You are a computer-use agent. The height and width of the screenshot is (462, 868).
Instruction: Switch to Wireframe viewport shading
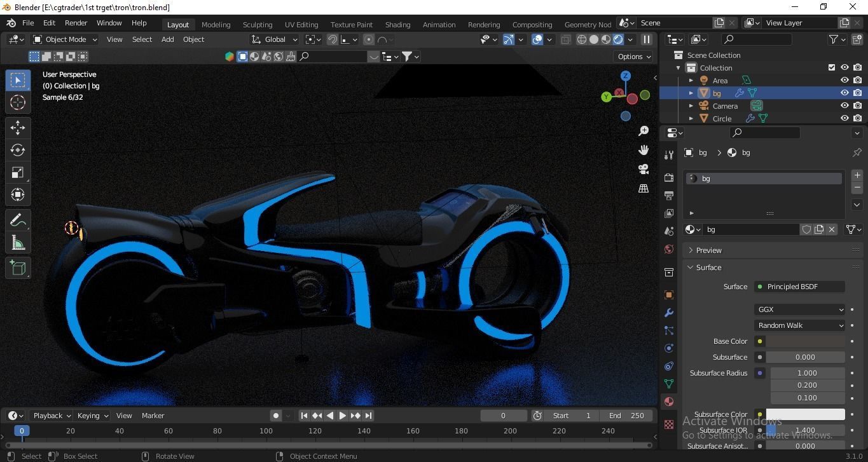pos(581,39)
